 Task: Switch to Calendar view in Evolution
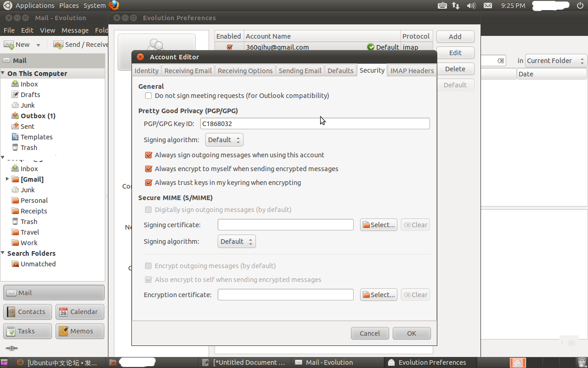pyautogui.click(x=80, y=312)
